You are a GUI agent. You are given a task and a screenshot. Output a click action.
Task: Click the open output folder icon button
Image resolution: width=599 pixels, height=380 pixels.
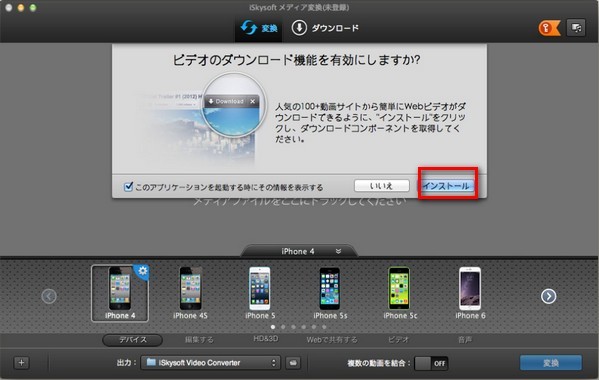coord(293,363)
